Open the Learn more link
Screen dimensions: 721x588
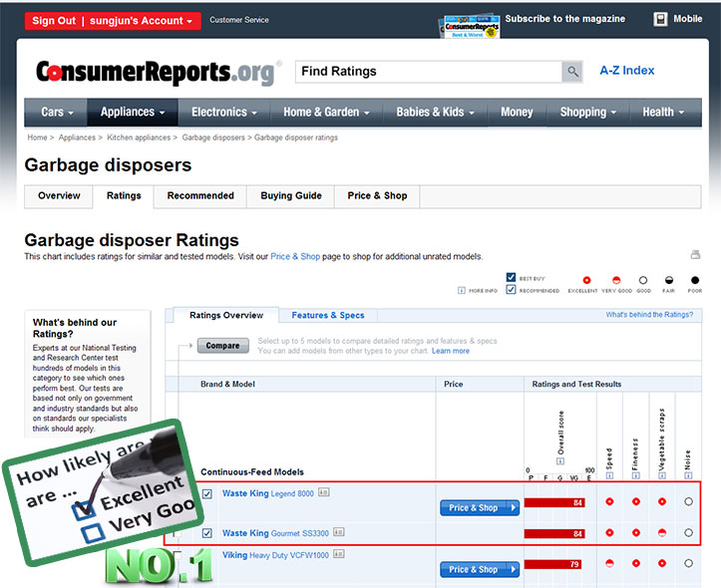coord(451,351)
